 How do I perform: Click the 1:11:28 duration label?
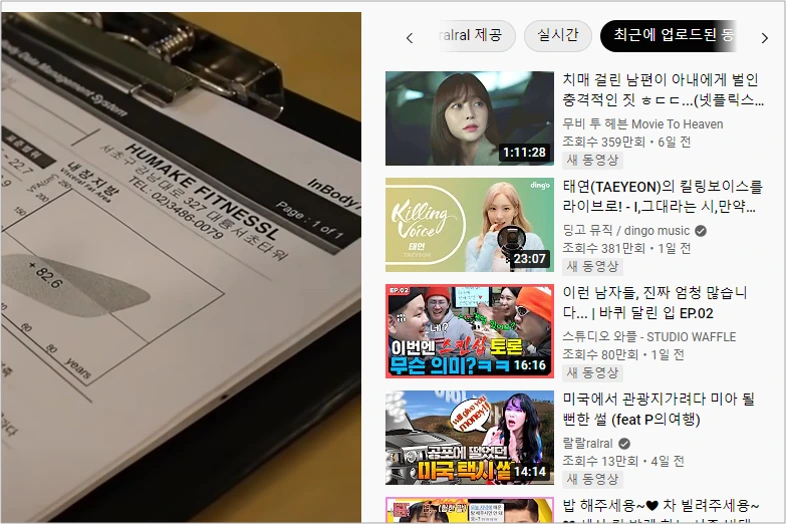click(524, 152)
